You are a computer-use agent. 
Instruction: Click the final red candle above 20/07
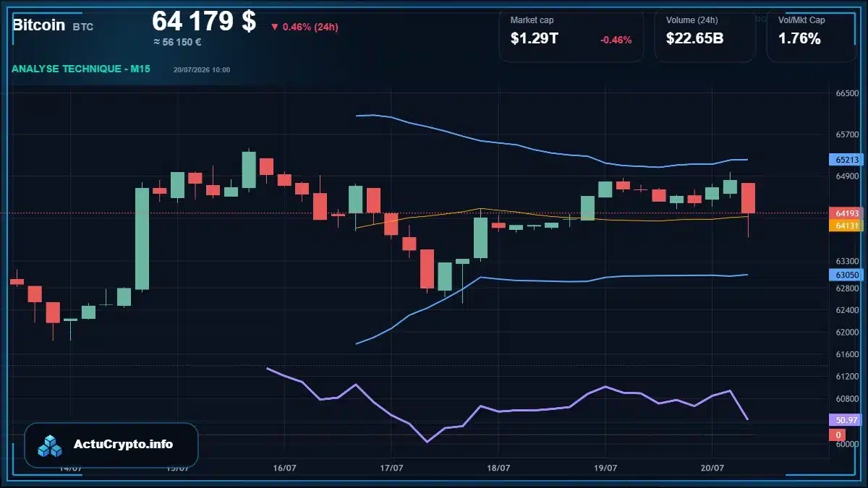click(x=748, y=198)
